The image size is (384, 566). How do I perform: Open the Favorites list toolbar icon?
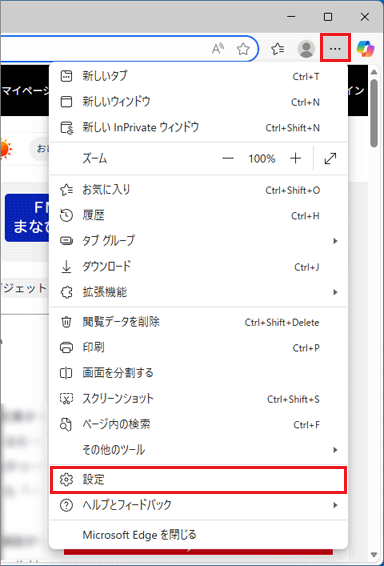[x=278, y=48]
